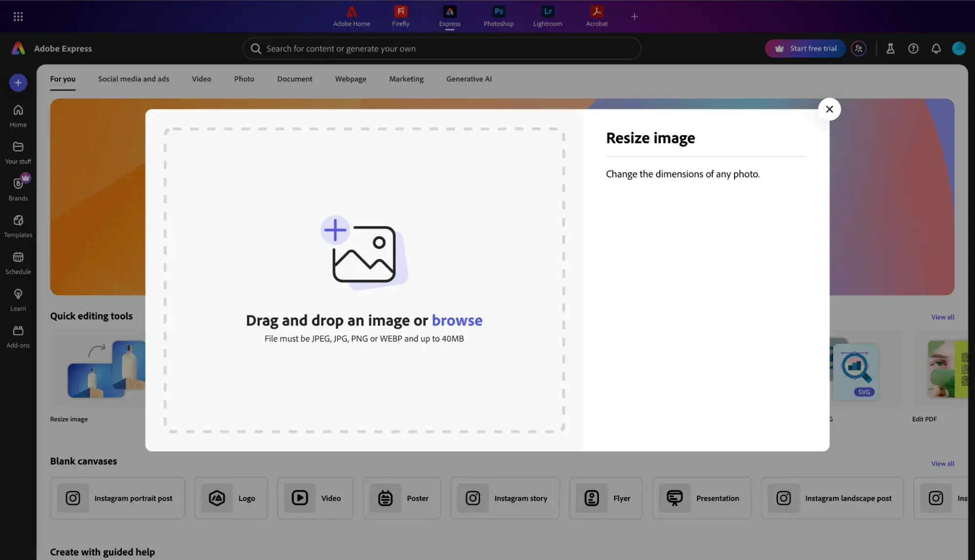The width and height of the screenshot is (975, 560).
Task: Open Templates in the left sidebar
Action: (x=18, y=224)
